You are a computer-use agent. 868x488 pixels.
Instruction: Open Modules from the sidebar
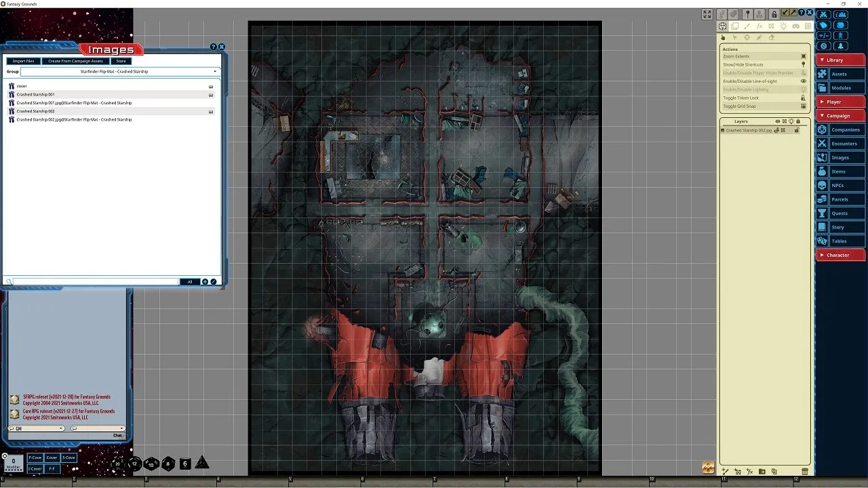tap(840, 88)
